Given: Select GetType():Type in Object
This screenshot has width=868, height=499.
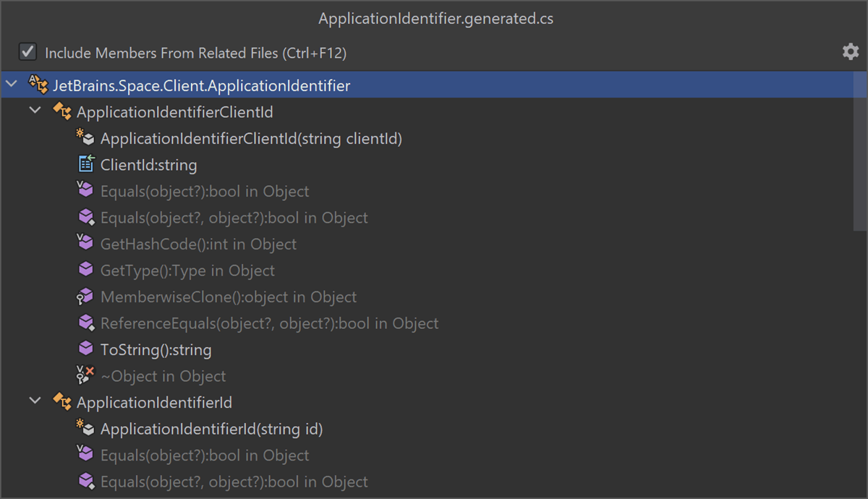Looking at the screenshot, I should coord(187,270).
